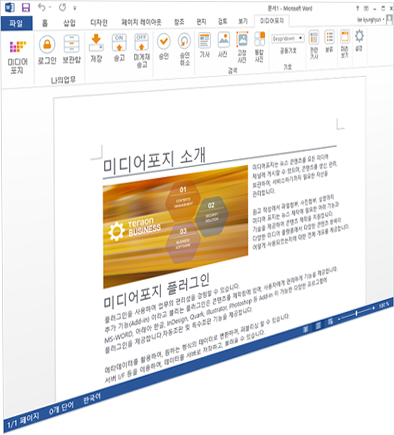Viewport: 394px width, 435px height.
Task: Click the 송고 ON send toggle icon
Action: [119, 42]
